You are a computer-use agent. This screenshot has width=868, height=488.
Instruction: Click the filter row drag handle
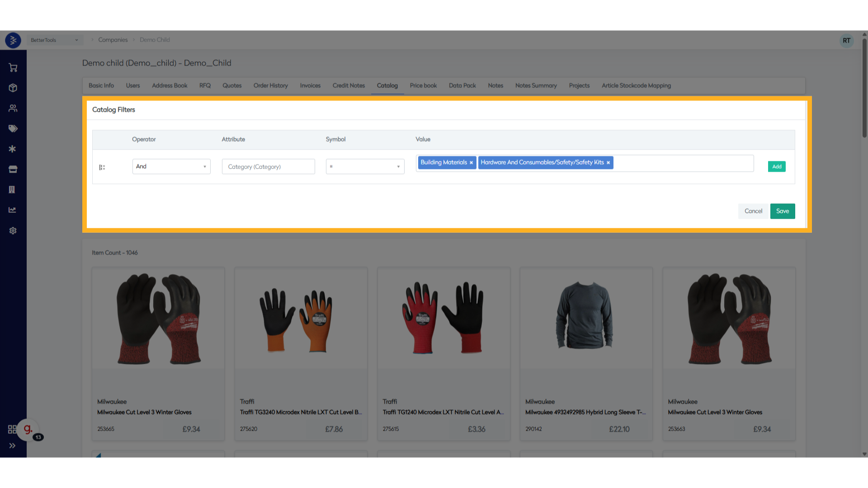click(x=102, y=167)
